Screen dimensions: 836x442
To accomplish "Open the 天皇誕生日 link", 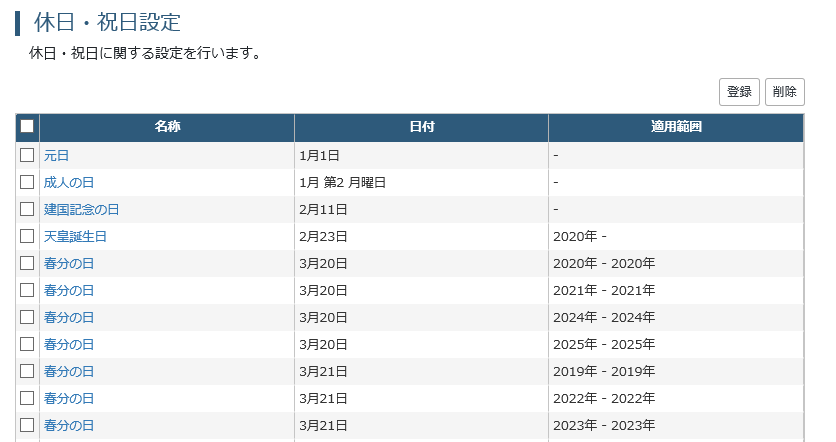I will tap(75, 236).
